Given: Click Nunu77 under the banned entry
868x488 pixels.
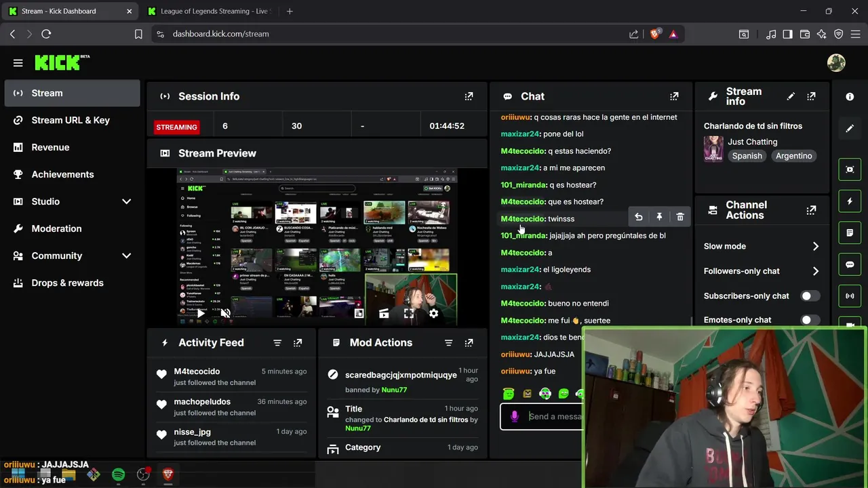Looking at the screenshot, I should [x=393, y=390].
